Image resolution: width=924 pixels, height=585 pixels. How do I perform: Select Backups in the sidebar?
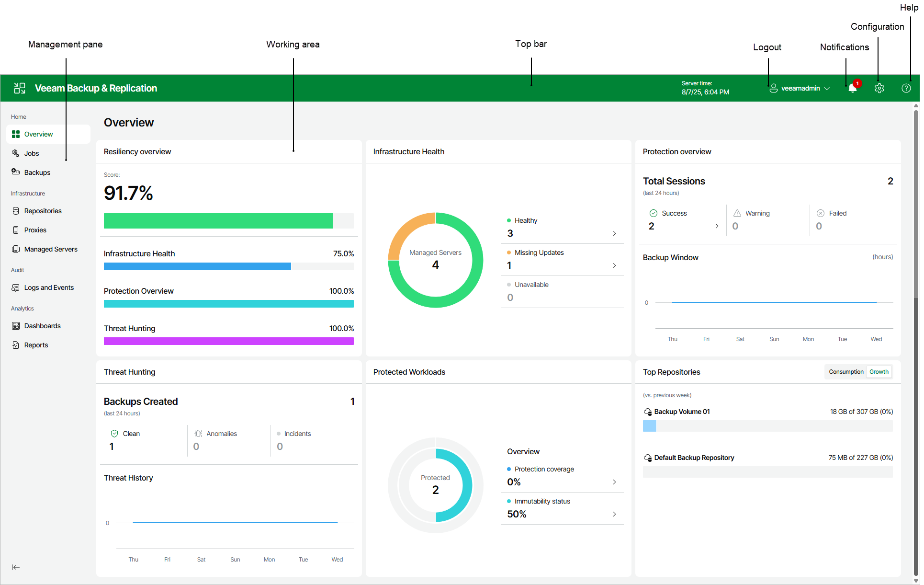pyautogui.click(x=37, y=172)
